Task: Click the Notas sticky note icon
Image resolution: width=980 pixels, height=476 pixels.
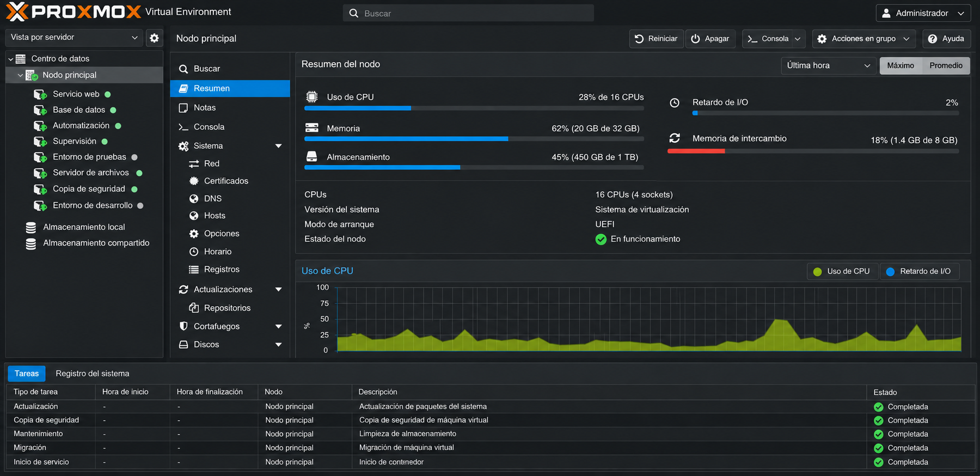Action: 183,108
